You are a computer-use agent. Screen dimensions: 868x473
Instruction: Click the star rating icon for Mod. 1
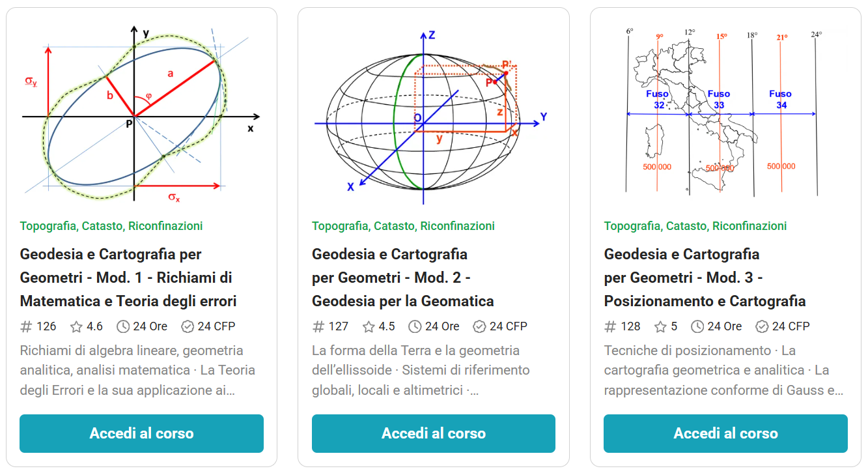pos(77,326)
